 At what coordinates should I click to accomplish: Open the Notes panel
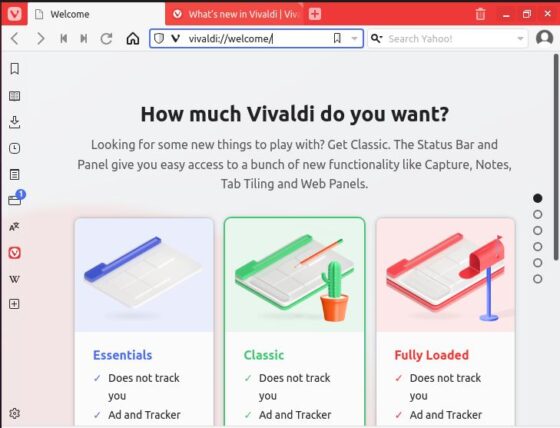click(15, 175)
